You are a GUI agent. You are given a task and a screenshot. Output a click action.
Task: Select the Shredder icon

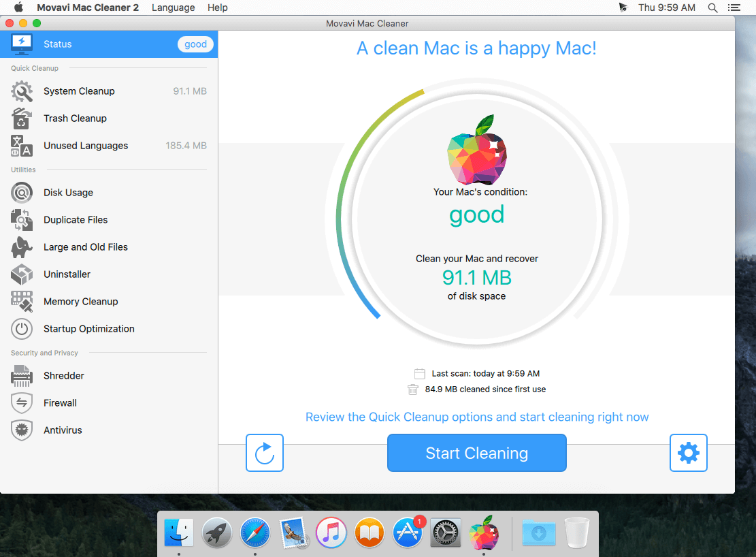coord(22,375)
